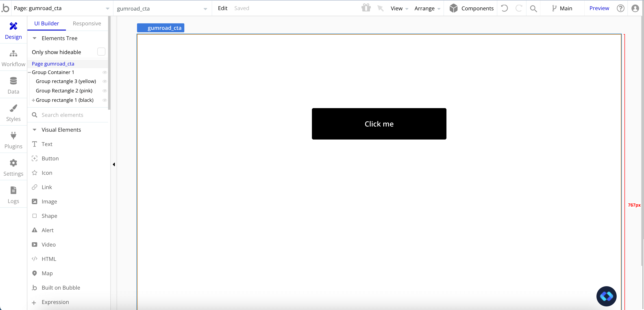
Task: Toggle visibility of Group Rectangle 2 (pink)
Action: tap(105, 91)
